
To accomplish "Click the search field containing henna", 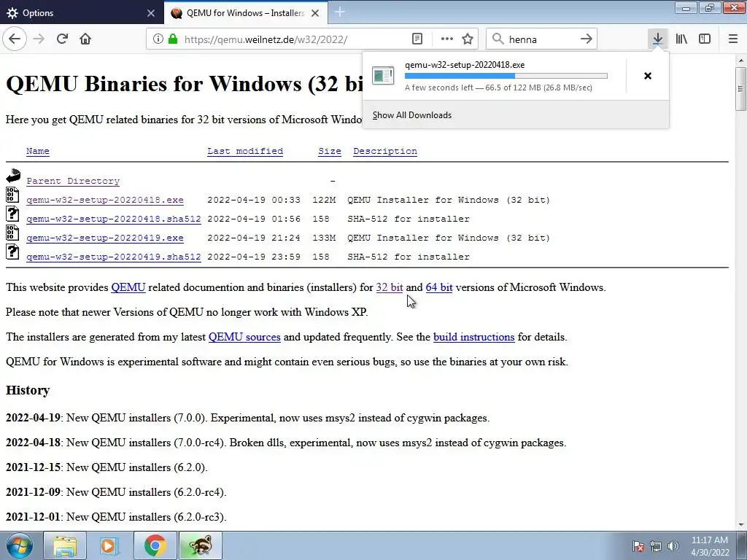I will [542, 39].
